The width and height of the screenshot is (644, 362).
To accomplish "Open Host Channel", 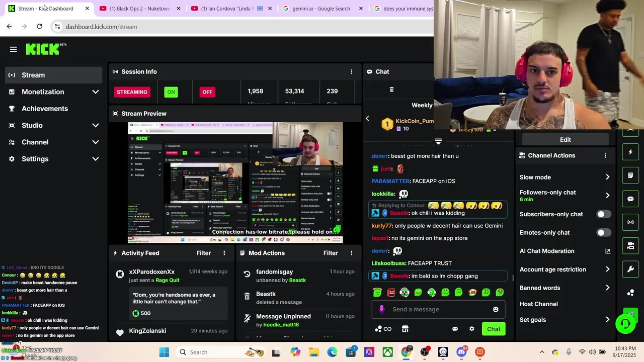I will coord(539,304).
